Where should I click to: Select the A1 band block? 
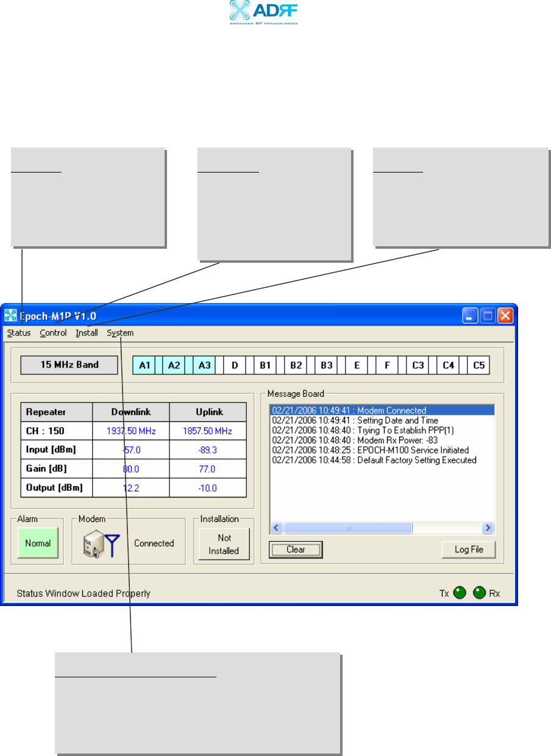pyautogui.click(x=144, y=366)
